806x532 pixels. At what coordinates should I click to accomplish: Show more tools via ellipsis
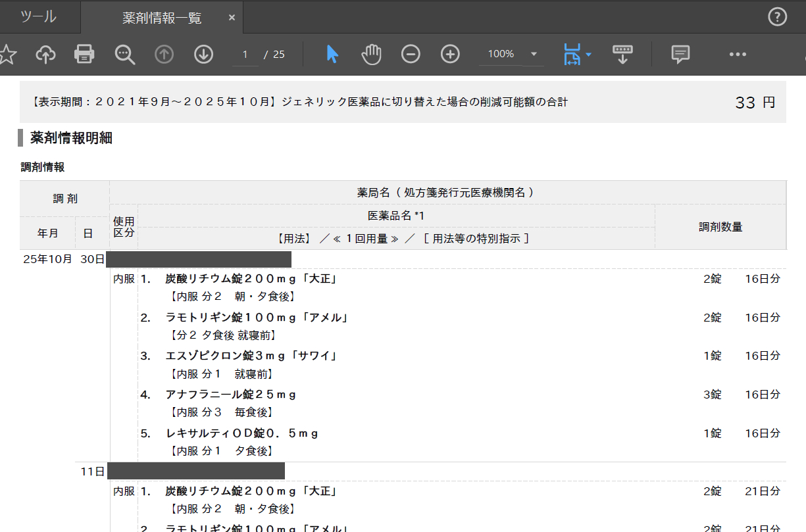pyautogui.click(x=738, y=55)
